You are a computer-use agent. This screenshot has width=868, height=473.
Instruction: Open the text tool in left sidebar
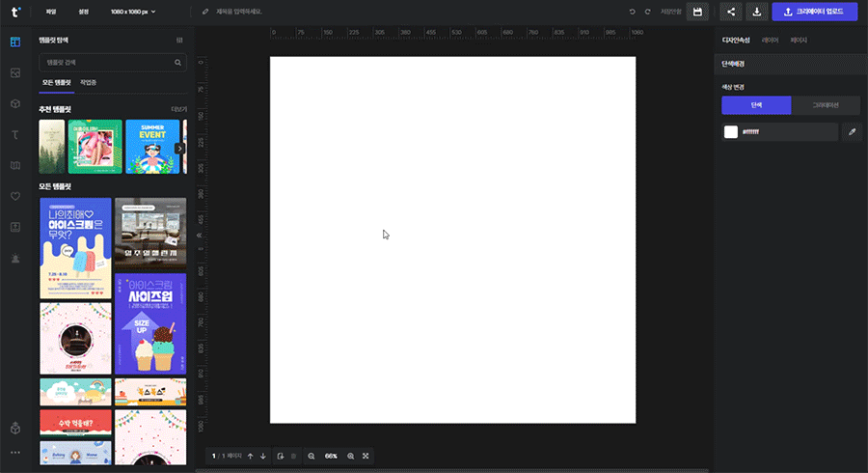point(14,134)
